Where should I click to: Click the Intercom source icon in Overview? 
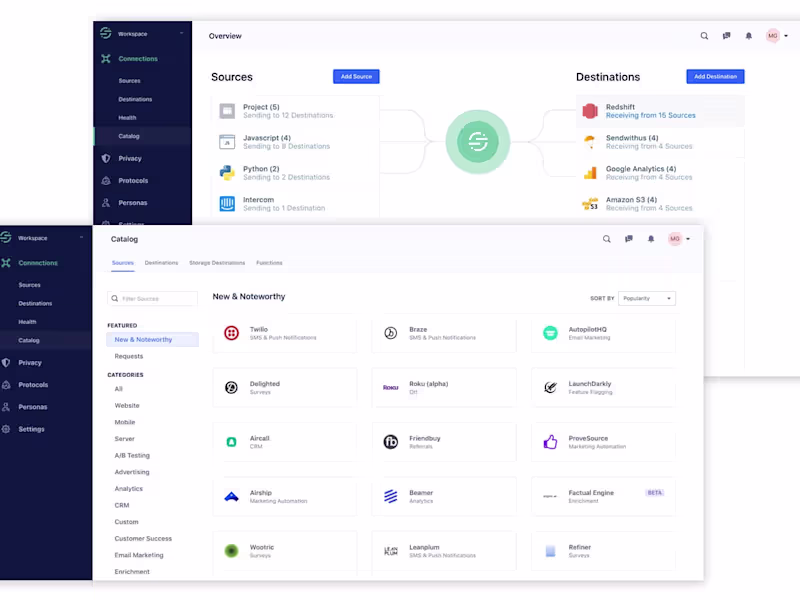[227, 204]
